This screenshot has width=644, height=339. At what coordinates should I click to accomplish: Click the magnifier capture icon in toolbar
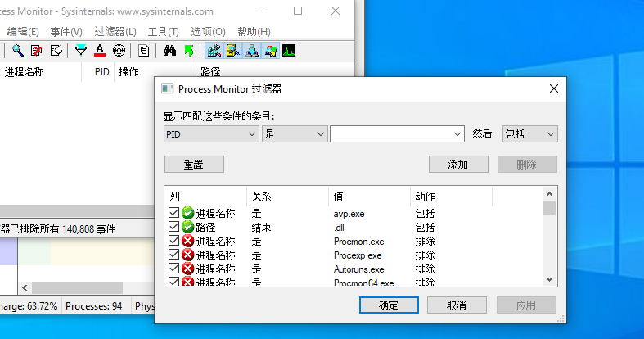[x=17, y=51]
